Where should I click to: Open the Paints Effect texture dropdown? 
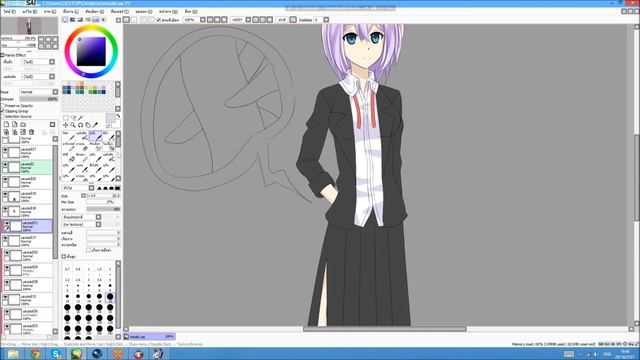[x=52, y=62]
